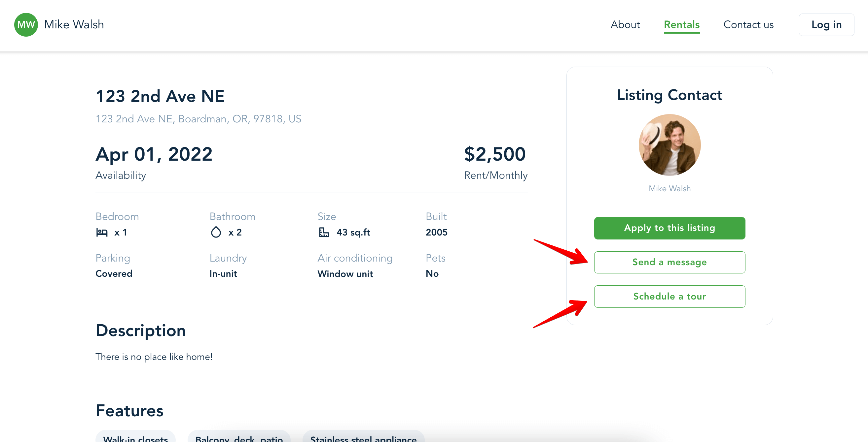The image size is (868, 442).
Task: Open the Contact us page
Action: point(748,25)
